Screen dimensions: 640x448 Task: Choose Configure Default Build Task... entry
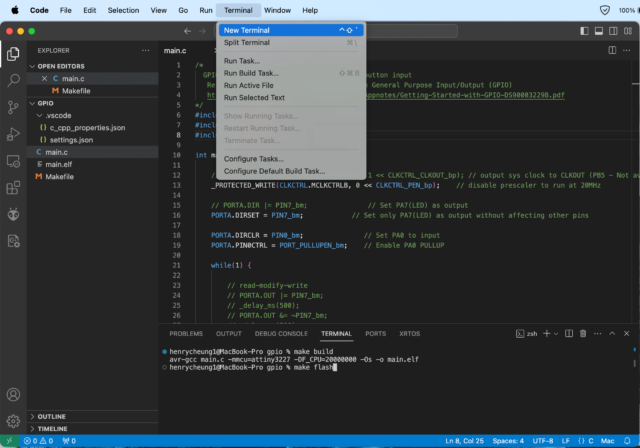(291, 171)
